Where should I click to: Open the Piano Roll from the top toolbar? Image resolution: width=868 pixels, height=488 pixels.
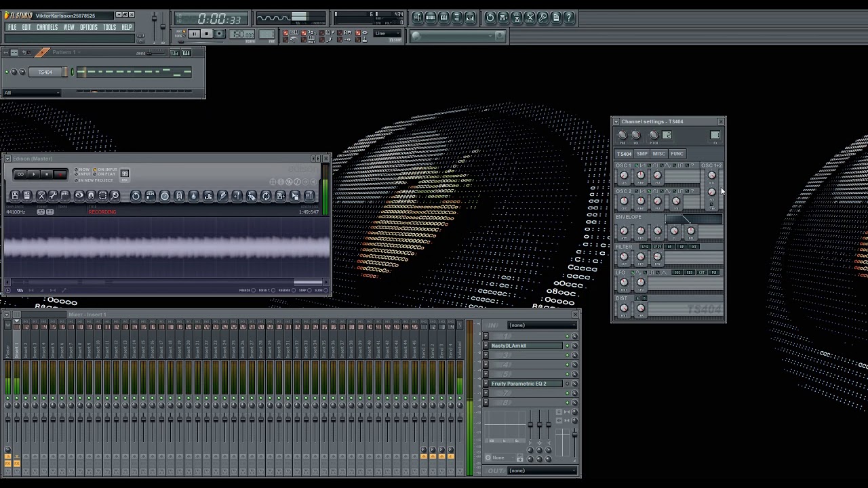click(443, 18)
